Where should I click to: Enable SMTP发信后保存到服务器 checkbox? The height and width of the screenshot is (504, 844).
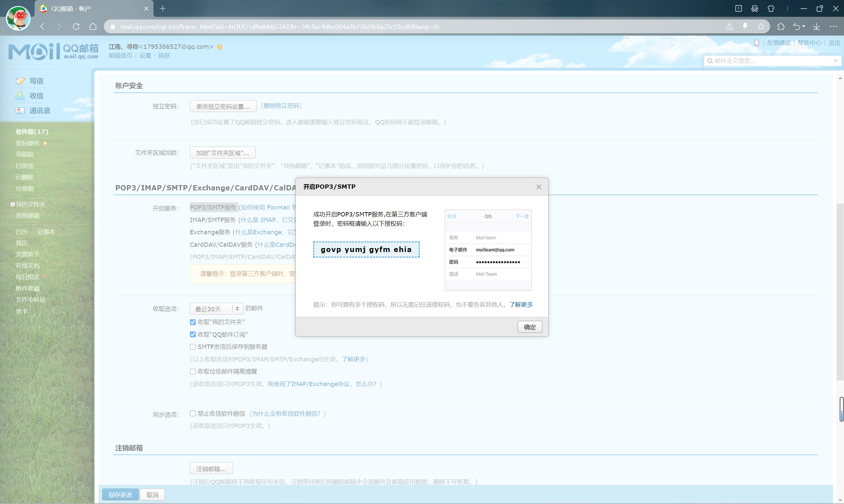pyautogui.click(x=193, y=347)
